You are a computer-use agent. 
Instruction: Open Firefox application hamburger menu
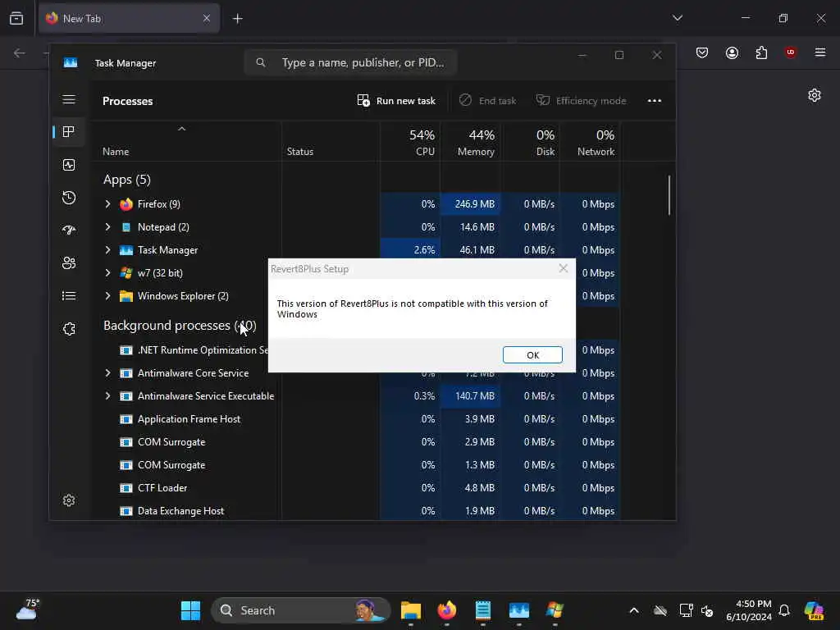point(819,52)
